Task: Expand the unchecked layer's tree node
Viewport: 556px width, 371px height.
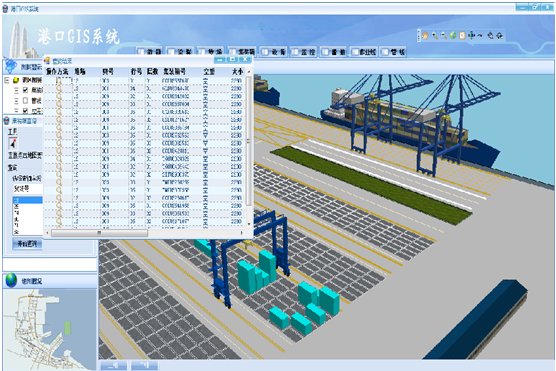Action: 16,101
